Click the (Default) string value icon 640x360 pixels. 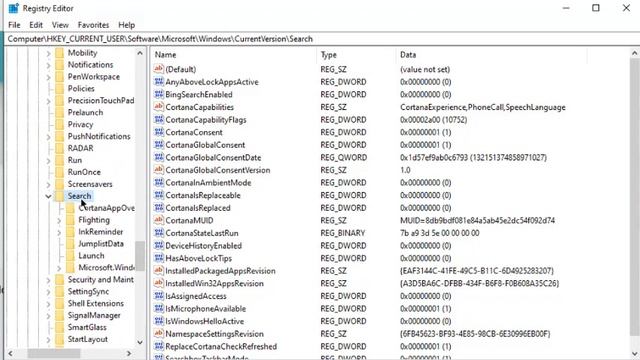coord(159,69)
